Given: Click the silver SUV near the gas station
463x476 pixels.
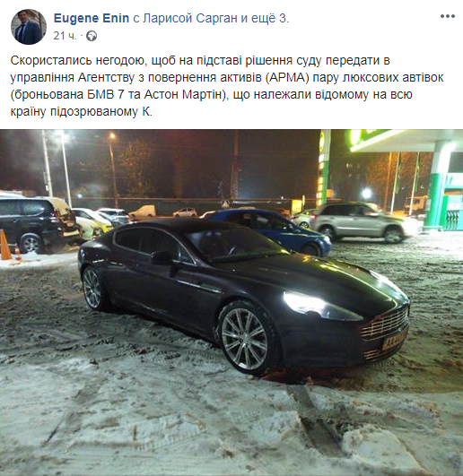Looking at the screenshot, I should click(359, 221).
